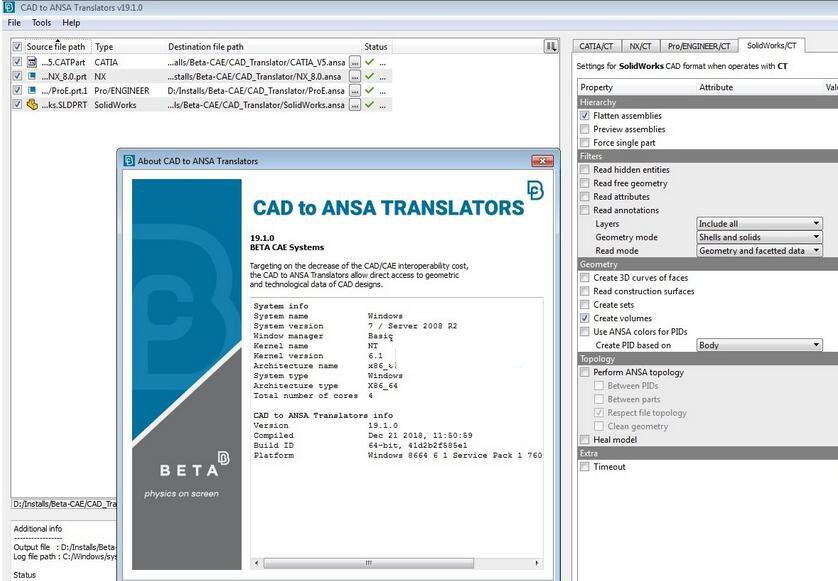Screen dimensions: 838x581
Task: Disable Create volumes option
Action: (585, 318)
